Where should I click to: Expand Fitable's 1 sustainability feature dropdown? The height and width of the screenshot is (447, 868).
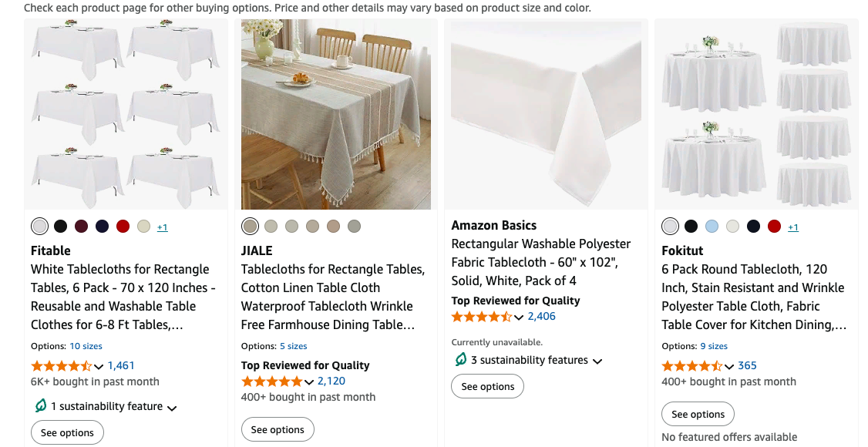pyautogui.click(x=172, y=408)
